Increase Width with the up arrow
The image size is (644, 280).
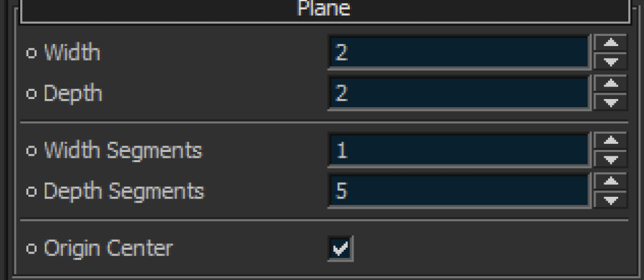tap(611, 43)
